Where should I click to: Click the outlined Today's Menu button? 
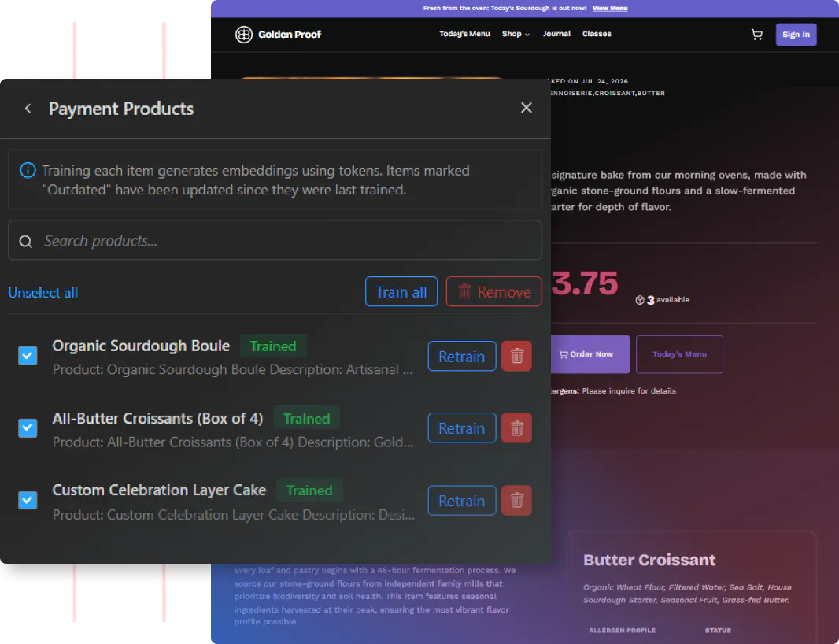tap(679, 353)
